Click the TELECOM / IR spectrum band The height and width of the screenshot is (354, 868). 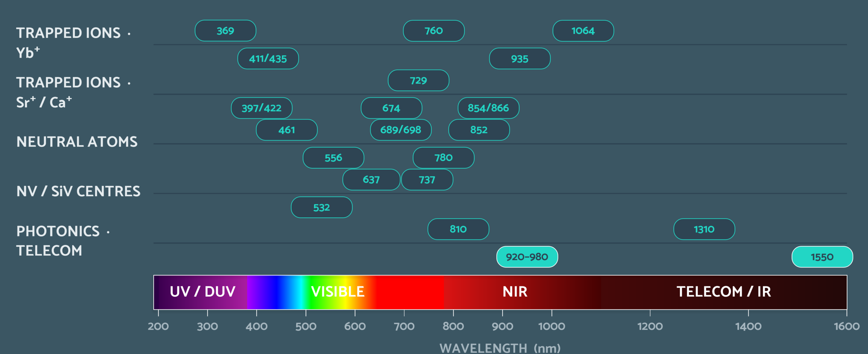point(724,292)
